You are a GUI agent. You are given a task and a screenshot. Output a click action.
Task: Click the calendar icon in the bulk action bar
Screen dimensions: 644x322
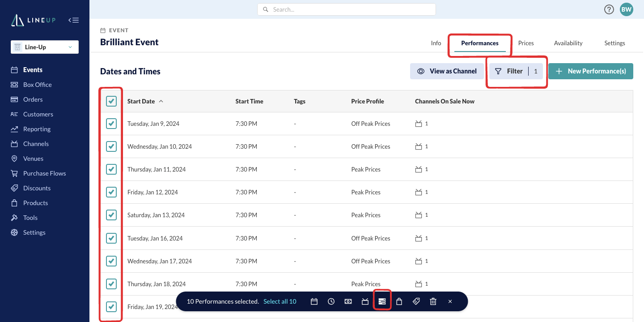click(314, 301)
